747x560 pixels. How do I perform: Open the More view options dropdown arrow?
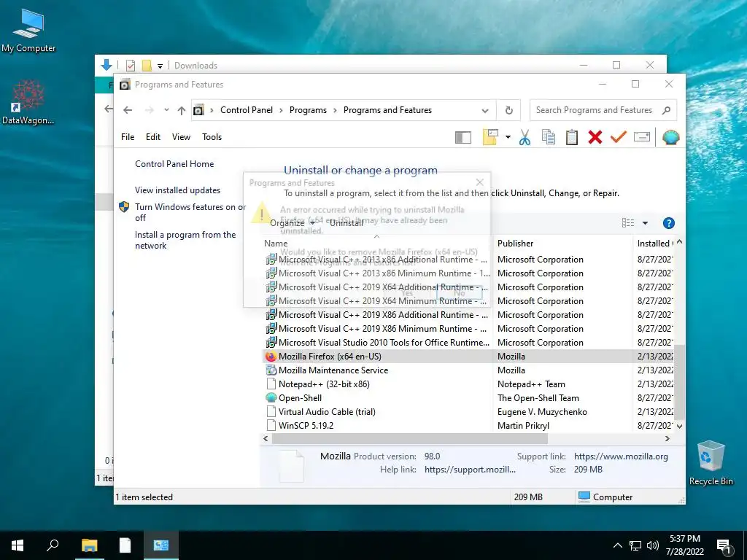[645, 223]
